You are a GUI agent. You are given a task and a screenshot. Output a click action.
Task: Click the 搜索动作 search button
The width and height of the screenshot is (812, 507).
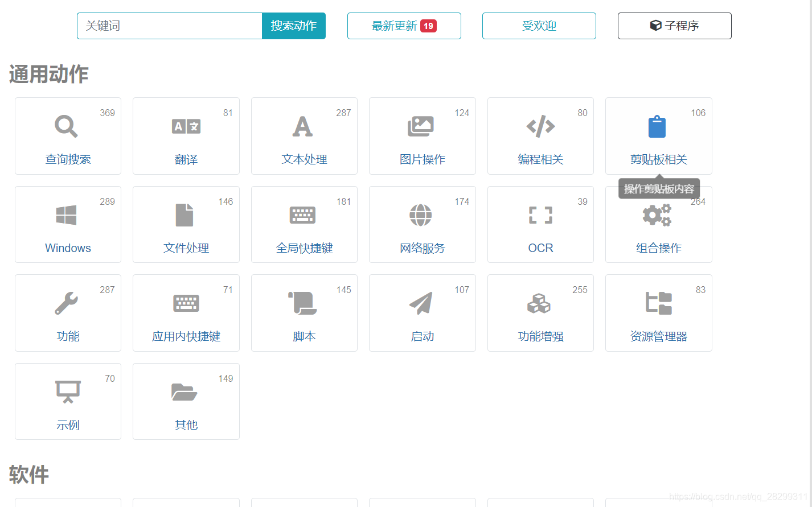tap(294, 26)
